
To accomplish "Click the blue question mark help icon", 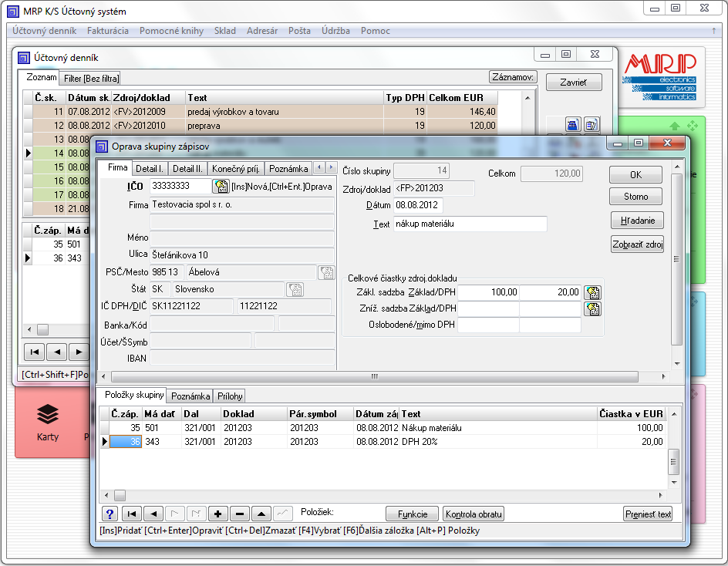I will coord(110,514).
